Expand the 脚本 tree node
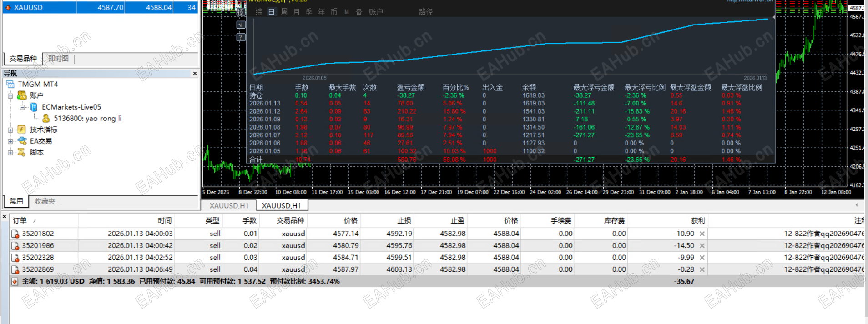Screen dimensions: 868x324 (10, 153)
